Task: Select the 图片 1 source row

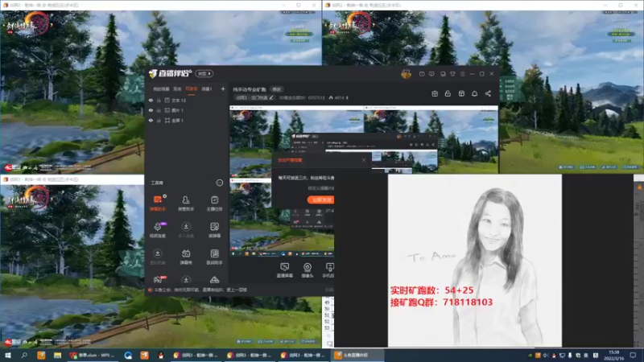Action: (186, 110)
